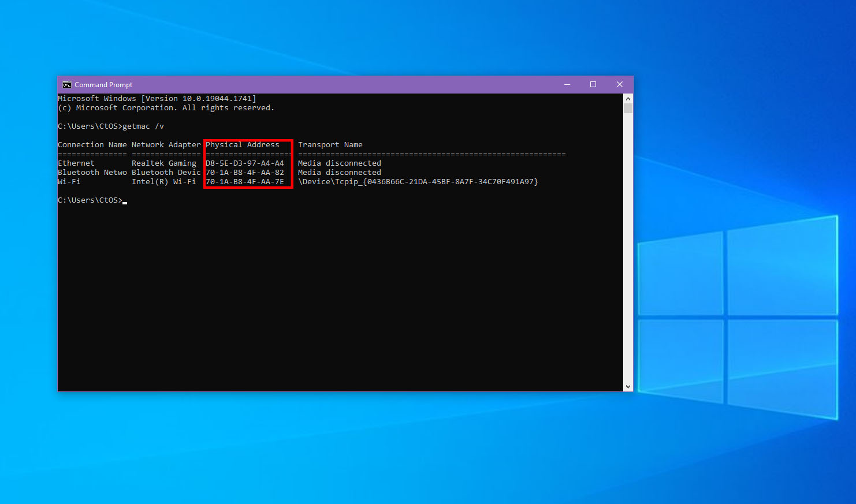
Task: Click the getmac /v command text
Action: click(x=144, y=126)
